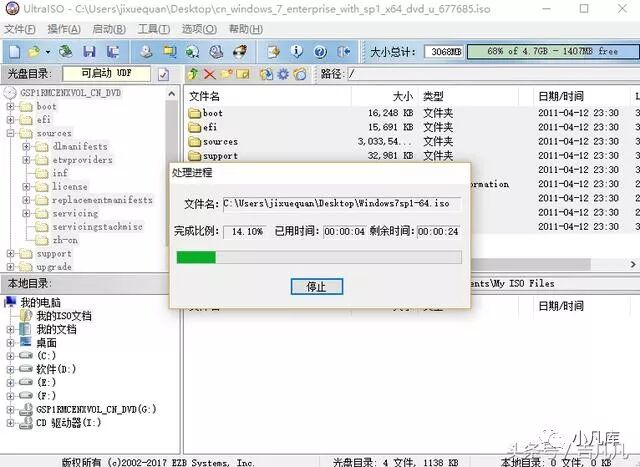This screenshot has height=467, width=640.
Task: Sort by the 大小 column header
Action: tap(384, 97)
